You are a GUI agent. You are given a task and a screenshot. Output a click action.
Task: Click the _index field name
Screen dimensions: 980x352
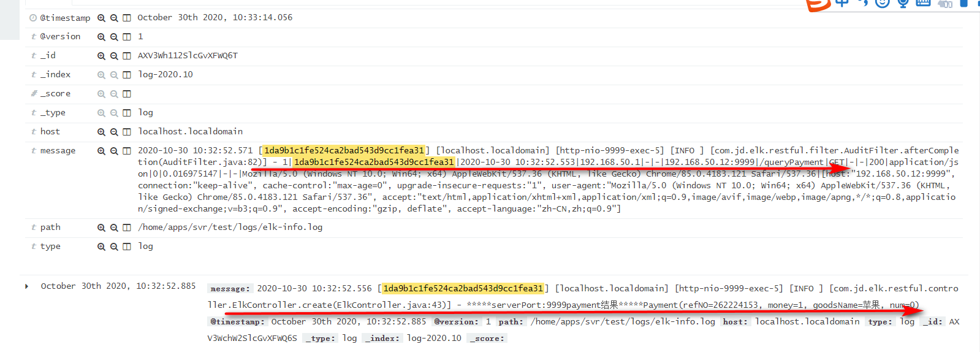pos(55,75)
